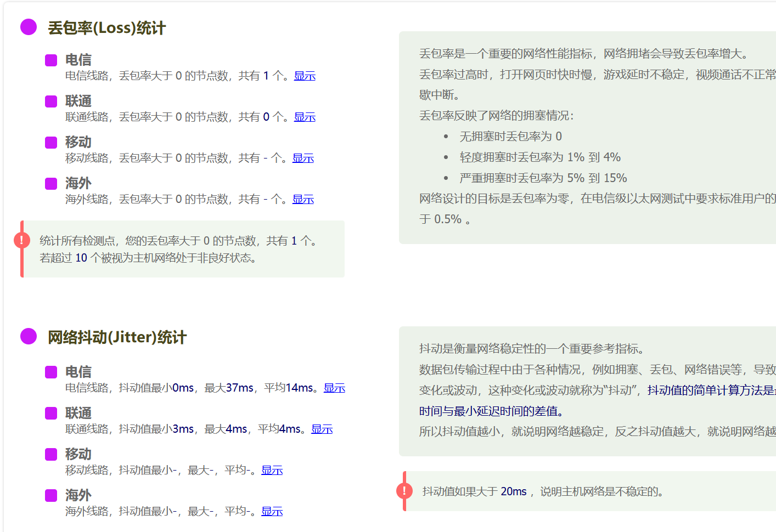
Task: Open 显示 link for 联通 packet loss
Action: (305, 117)
